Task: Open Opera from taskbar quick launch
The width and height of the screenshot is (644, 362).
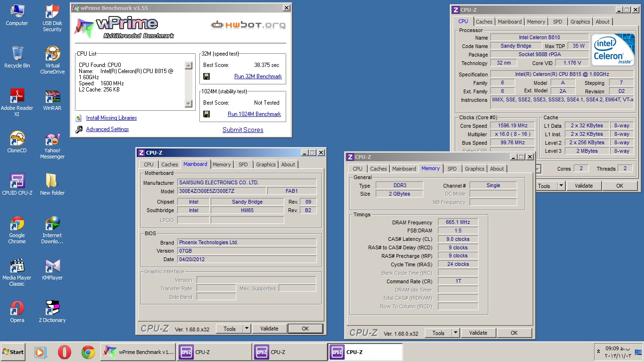Action: click(x=65, y=352)
